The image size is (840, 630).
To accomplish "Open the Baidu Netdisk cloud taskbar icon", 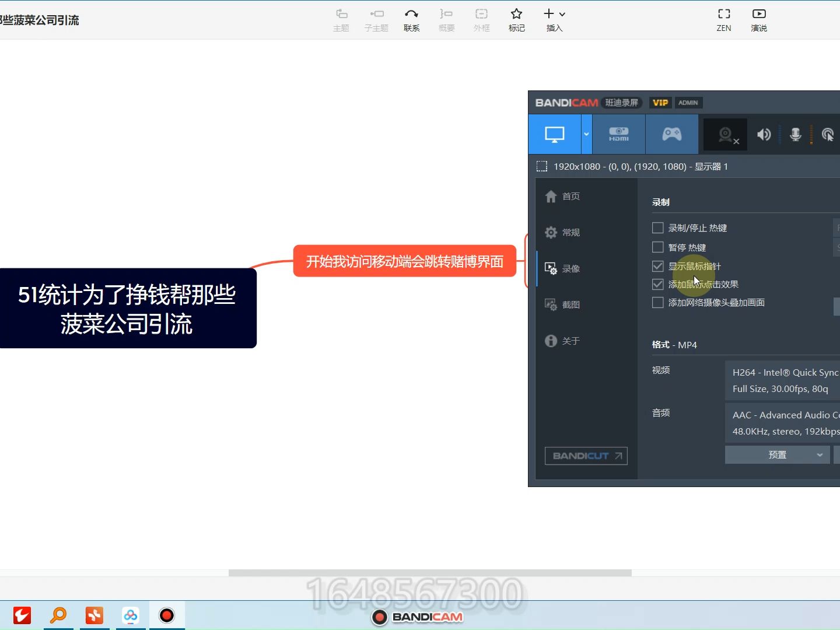I will click(131, 615).
